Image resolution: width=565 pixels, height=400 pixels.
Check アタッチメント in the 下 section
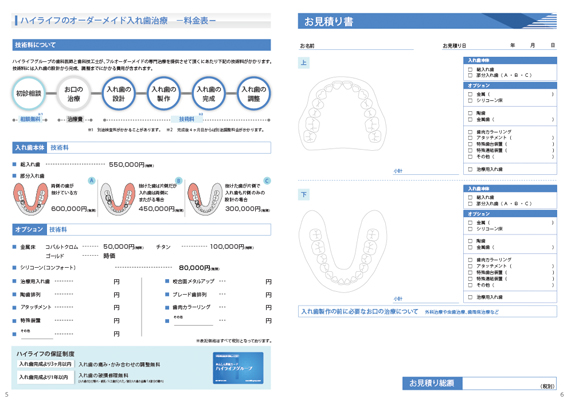coord(470,266)
